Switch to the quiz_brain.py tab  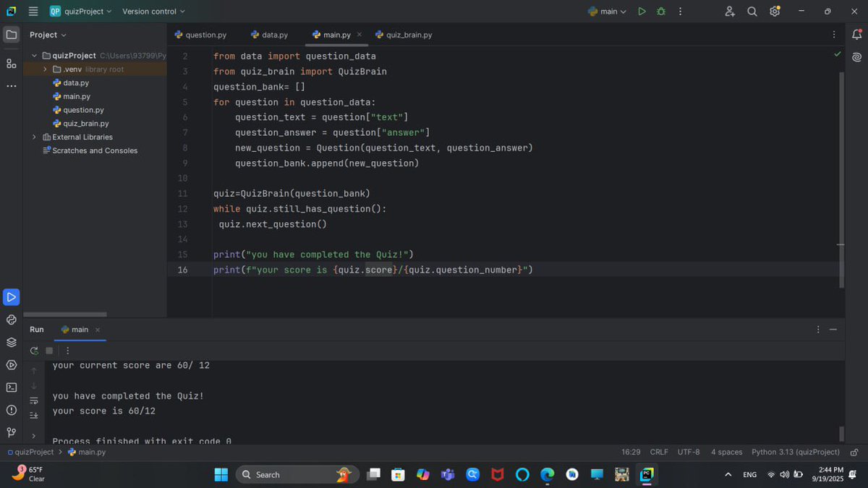[x=404, y=35]
